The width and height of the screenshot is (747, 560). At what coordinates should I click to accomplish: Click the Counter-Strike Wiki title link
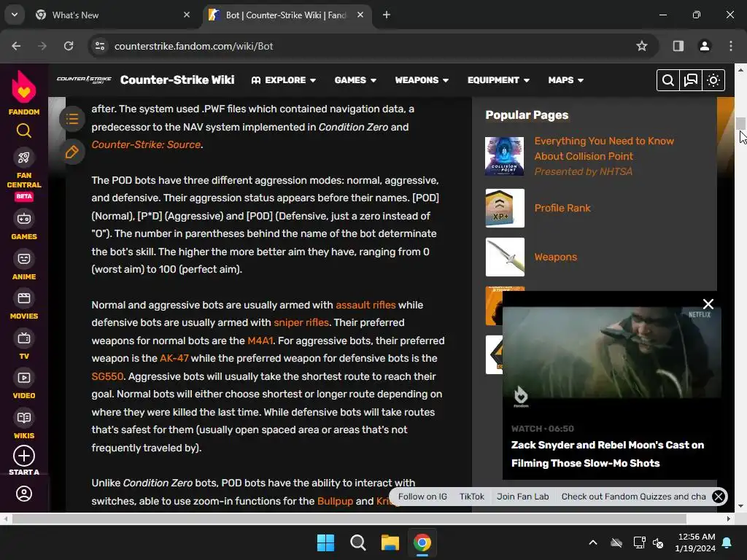[177, 79]
